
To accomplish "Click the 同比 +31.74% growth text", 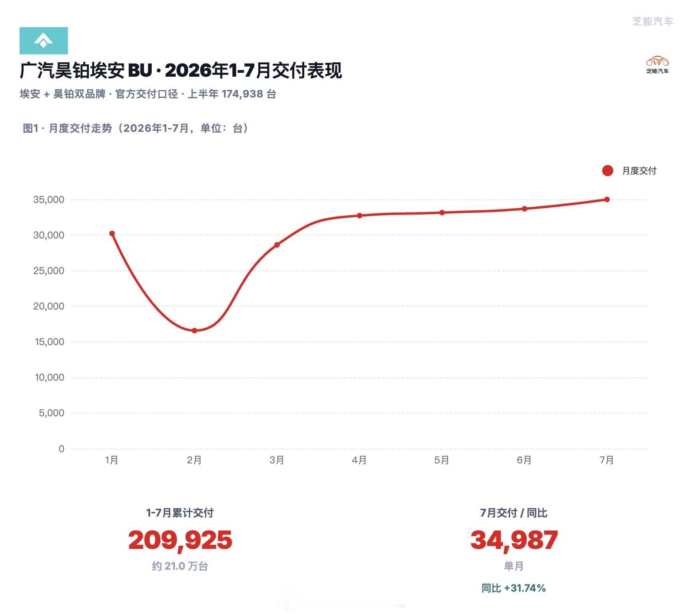I will coord(513,588).
